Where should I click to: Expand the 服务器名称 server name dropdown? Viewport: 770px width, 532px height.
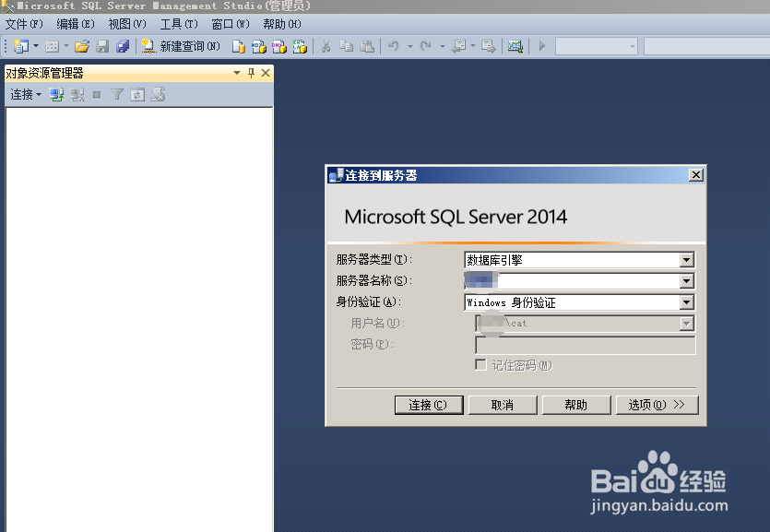tap(686, 281)
